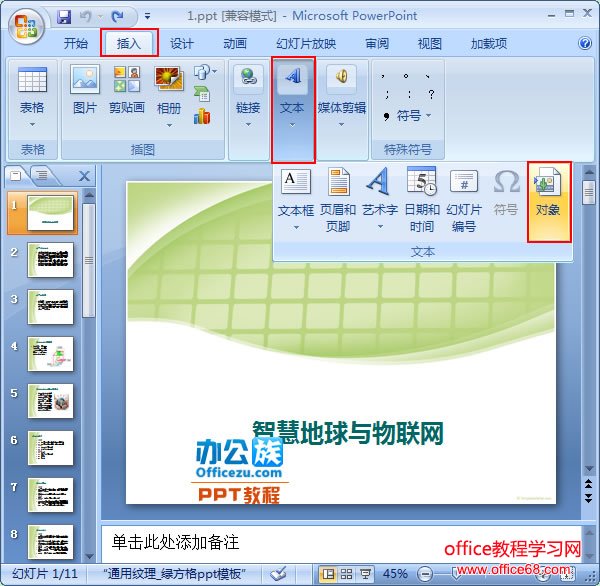The image size is (600, 586).
Task: Click the 幻灯片 1/11 status indicator
Action: (45, 574)
